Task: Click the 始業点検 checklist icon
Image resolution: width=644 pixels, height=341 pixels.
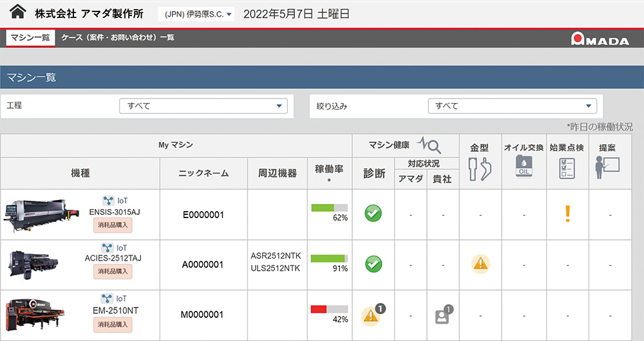Action: (567, 168)
